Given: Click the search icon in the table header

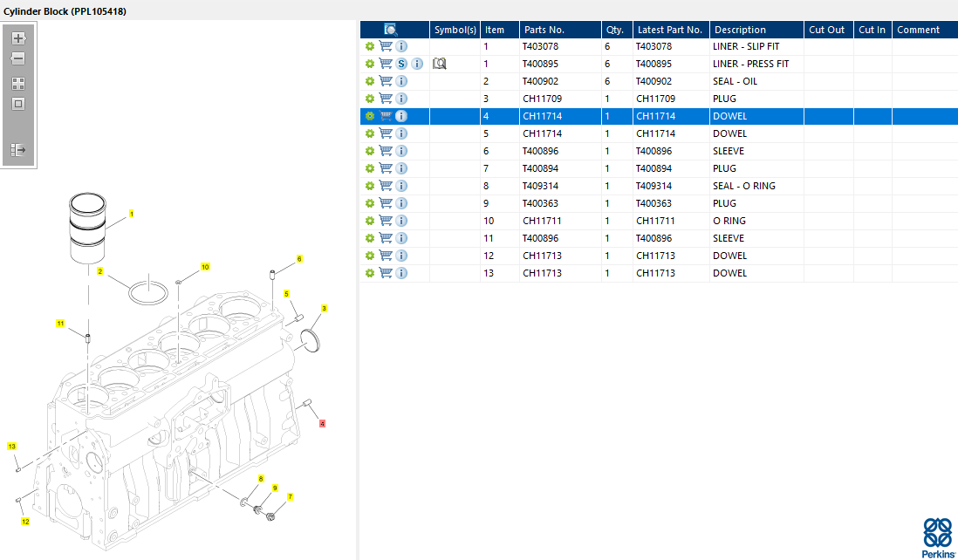Looking at the screenshot, I should 390,30.
